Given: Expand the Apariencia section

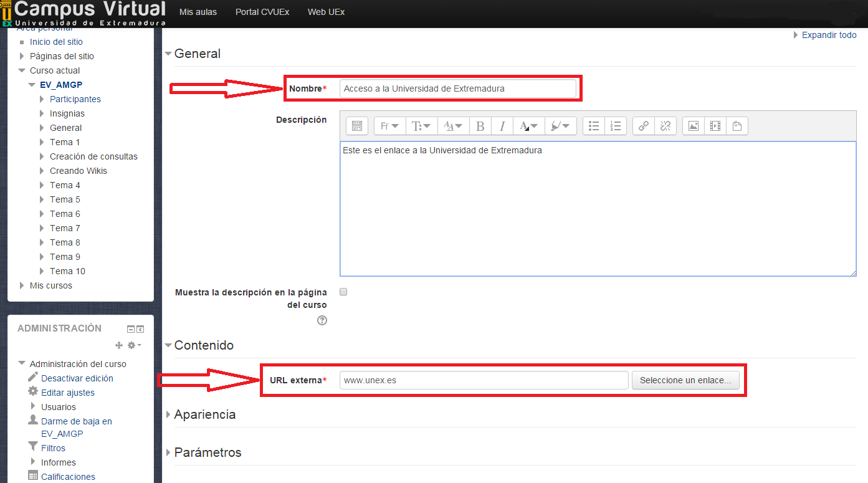Looking at the screenshot, I should point(204,414).
